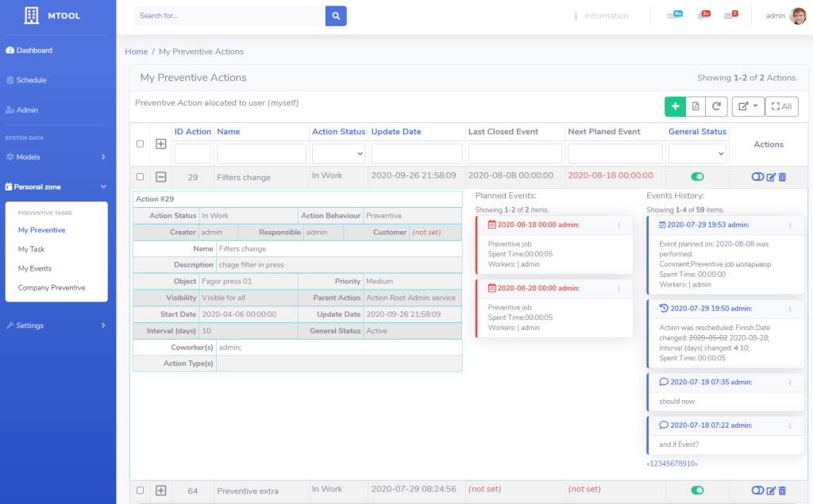
Task: Click the refresh grid icon button
Action: (x=716, y=106)
